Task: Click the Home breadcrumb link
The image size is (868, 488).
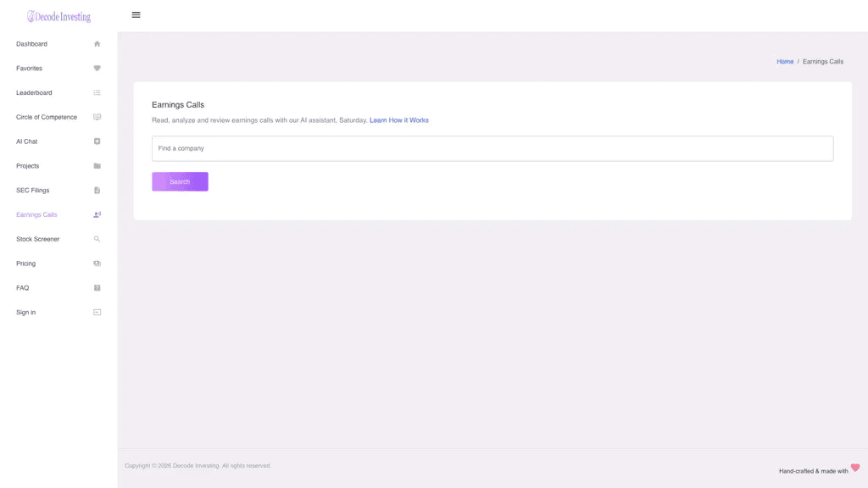Action: pos(784,61)
